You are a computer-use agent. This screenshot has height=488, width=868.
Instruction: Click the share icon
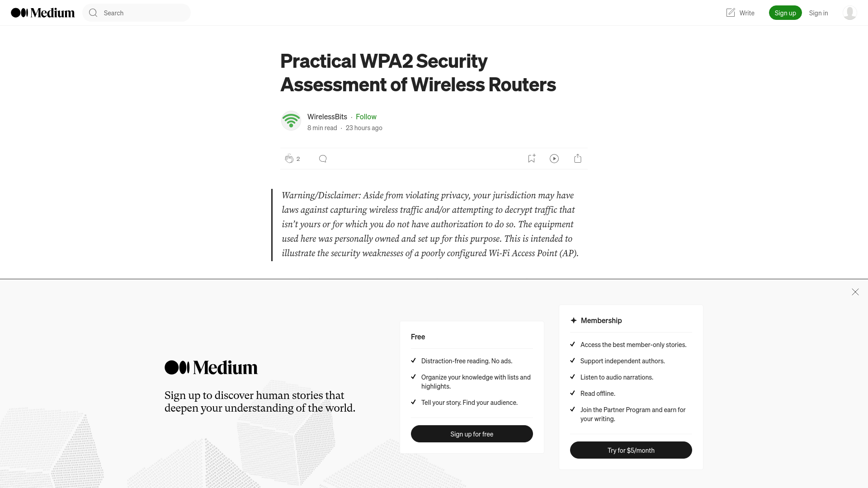578,158
